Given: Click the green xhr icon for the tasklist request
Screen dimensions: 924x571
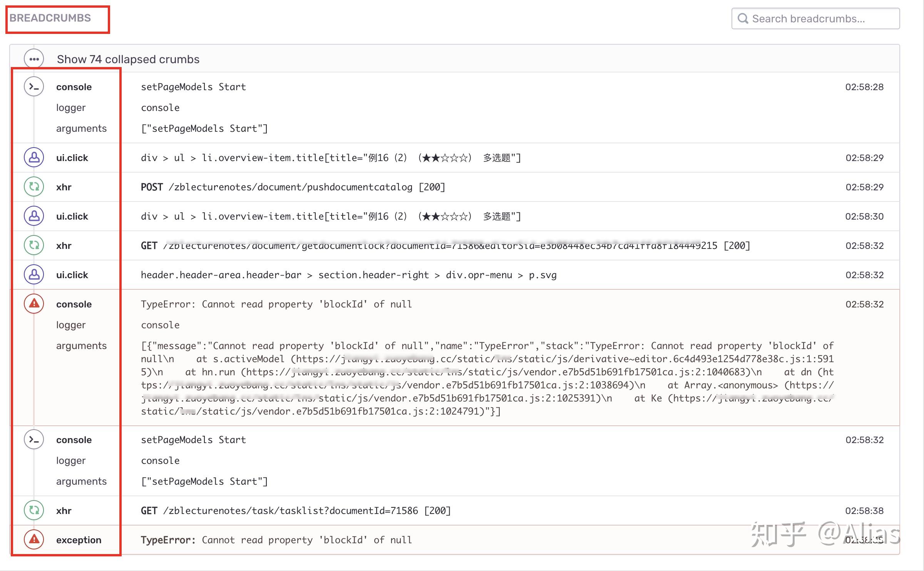Looking at the screenshot, I should click(34, 511).
